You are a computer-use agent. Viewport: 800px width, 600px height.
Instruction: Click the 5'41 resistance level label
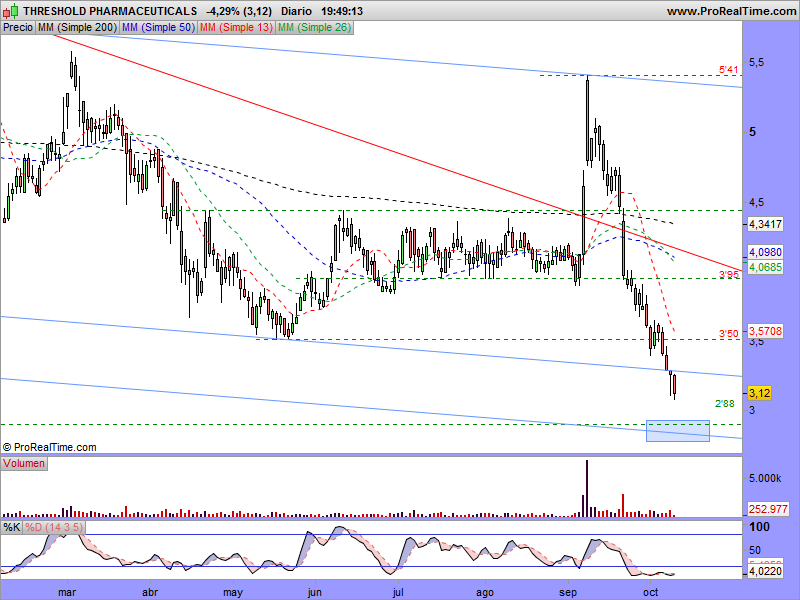(x=728, y=70)
